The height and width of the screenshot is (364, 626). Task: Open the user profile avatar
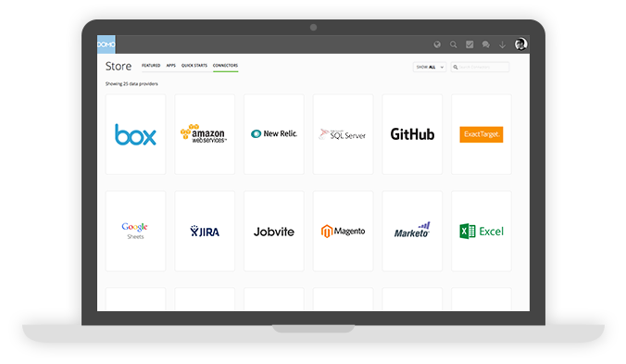coord(520,44)
